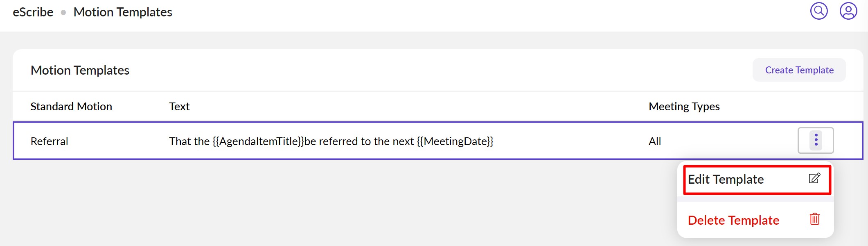Click the {{AgendaItemTitle}} placeholder text
Image resolution: width=868 pixels, height=246 pixels.
258,141
